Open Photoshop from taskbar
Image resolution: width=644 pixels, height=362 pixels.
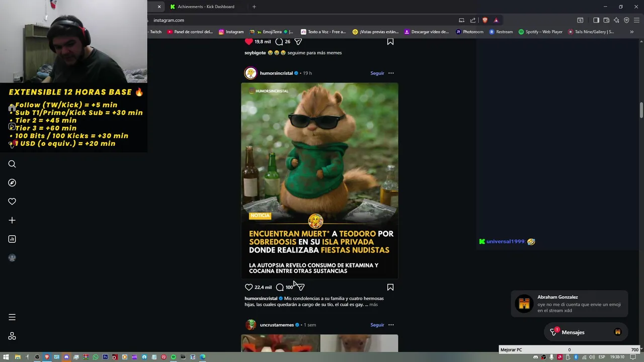[105, 357]
